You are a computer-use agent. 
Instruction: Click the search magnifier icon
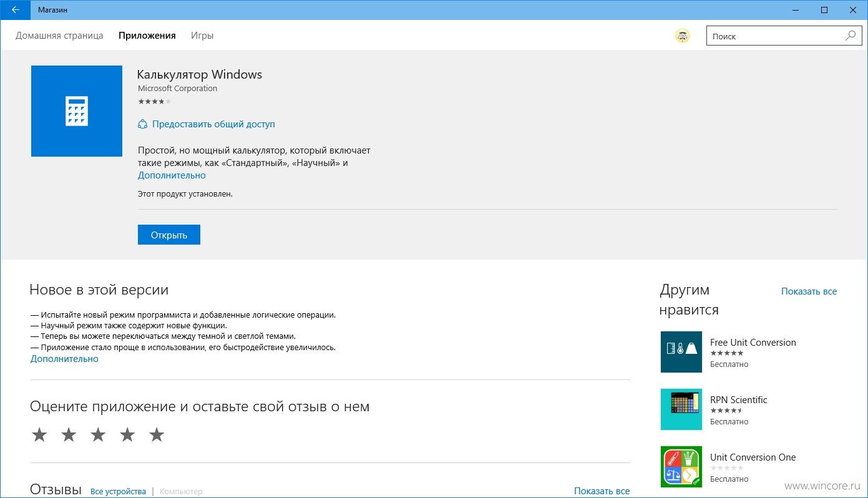pyautogui.click(x=851, y=36)
